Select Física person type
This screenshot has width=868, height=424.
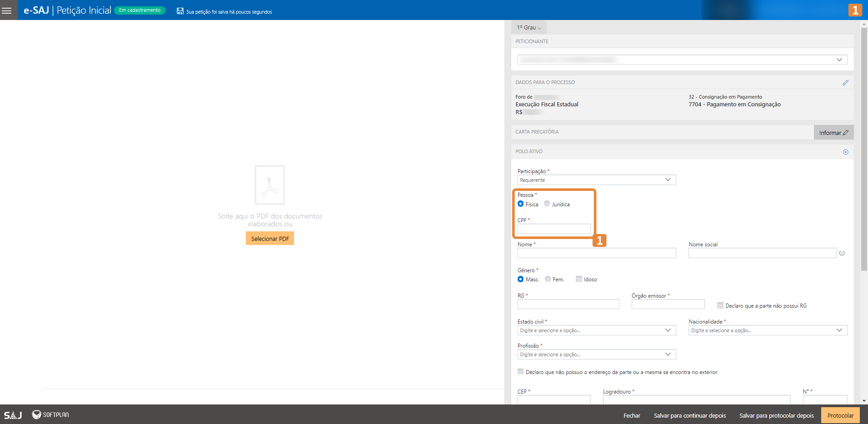(x=520, y=204)
